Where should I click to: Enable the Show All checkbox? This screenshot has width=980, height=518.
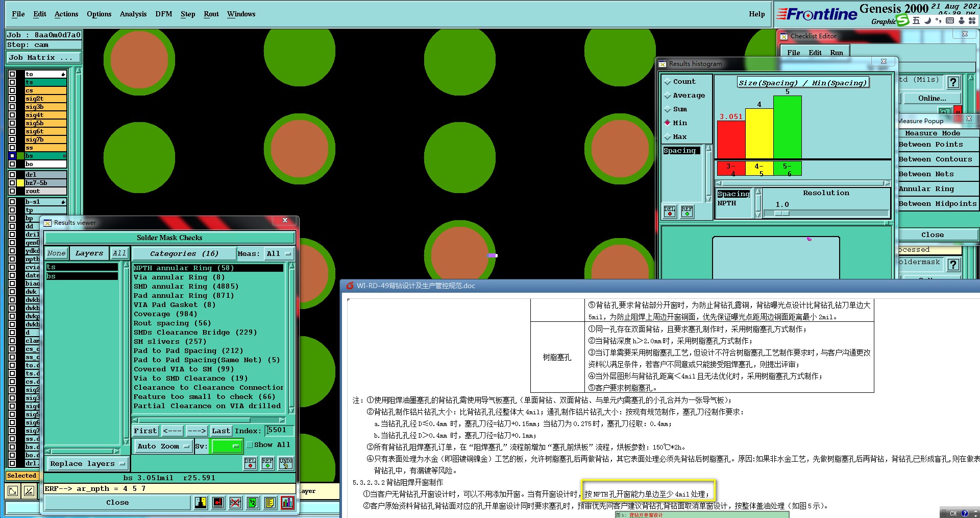tap(250, 445)
